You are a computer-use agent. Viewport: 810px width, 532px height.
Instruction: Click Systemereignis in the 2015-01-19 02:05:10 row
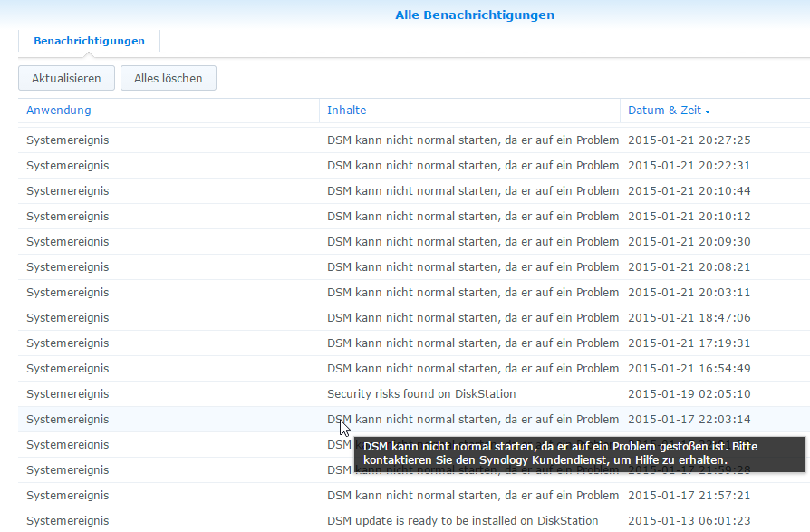[x=68, y=393]
